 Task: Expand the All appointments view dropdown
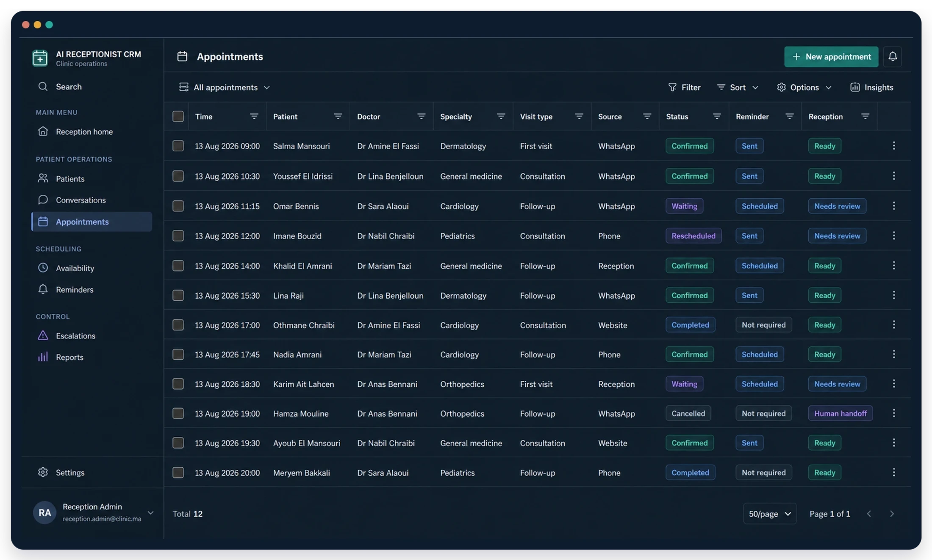225,87
